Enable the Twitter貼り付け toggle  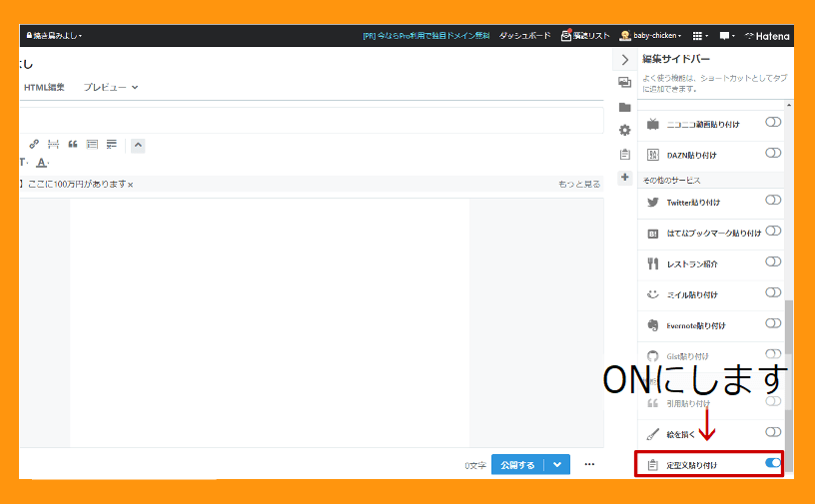tap(773, 200)
